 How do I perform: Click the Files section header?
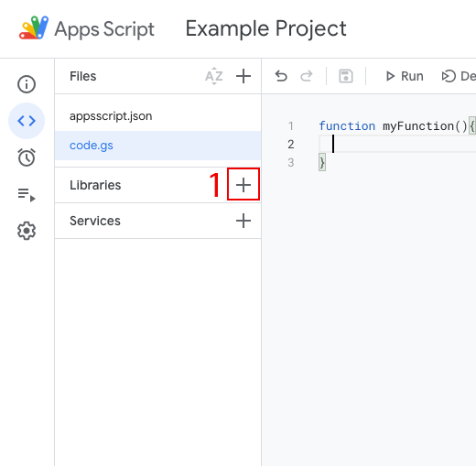pyautogui.click(x=82, y=76)
